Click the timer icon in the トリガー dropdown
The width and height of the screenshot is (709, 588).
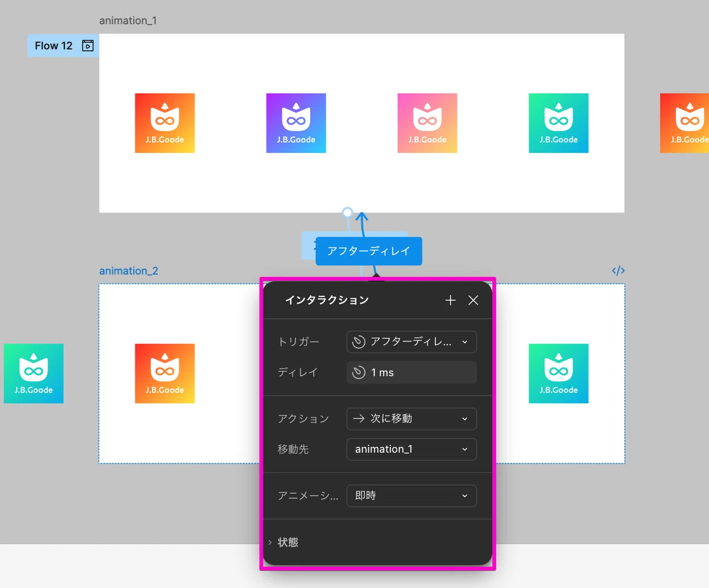pyautogui.click(x=359, y=342)
